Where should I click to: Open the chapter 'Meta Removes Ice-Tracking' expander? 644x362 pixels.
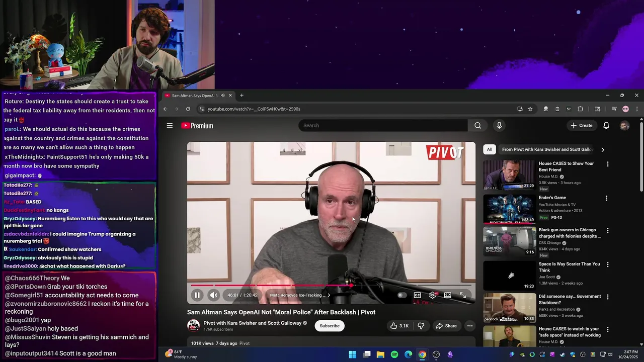300,295
